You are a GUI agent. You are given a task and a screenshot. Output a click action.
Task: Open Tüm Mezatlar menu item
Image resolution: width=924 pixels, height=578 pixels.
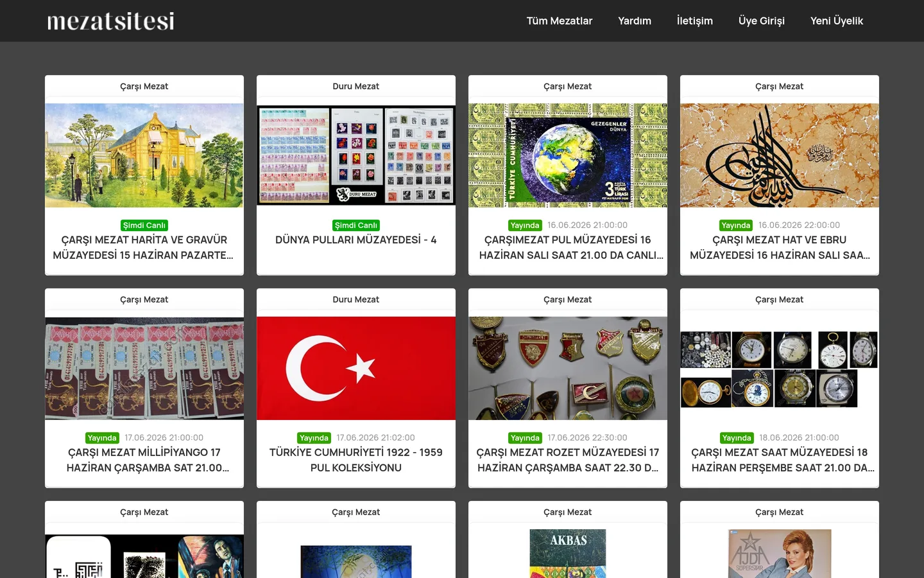pos(560,21)
